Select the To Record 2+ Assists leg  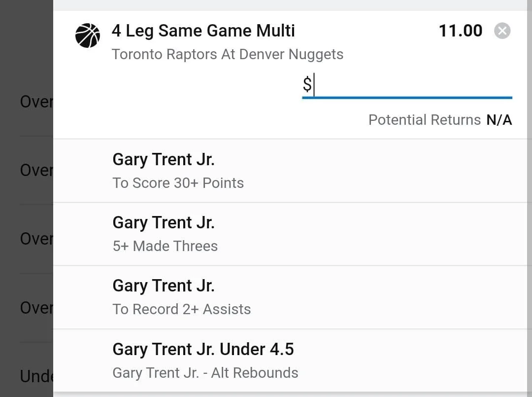click(x=290, y=297)
